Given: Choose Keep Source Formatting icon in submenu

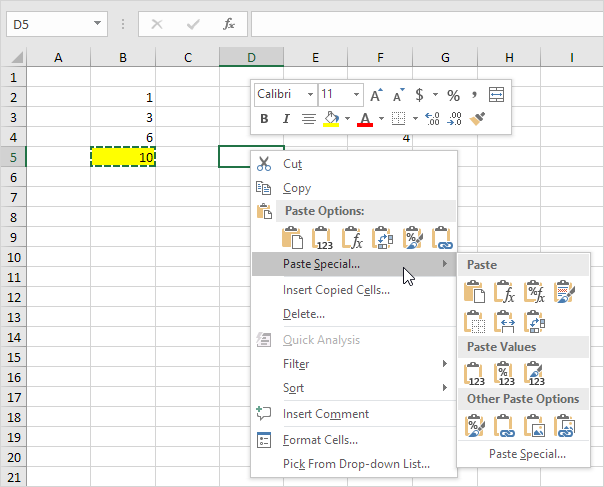Looking at the screenshot, I should [x=564, y=292].
